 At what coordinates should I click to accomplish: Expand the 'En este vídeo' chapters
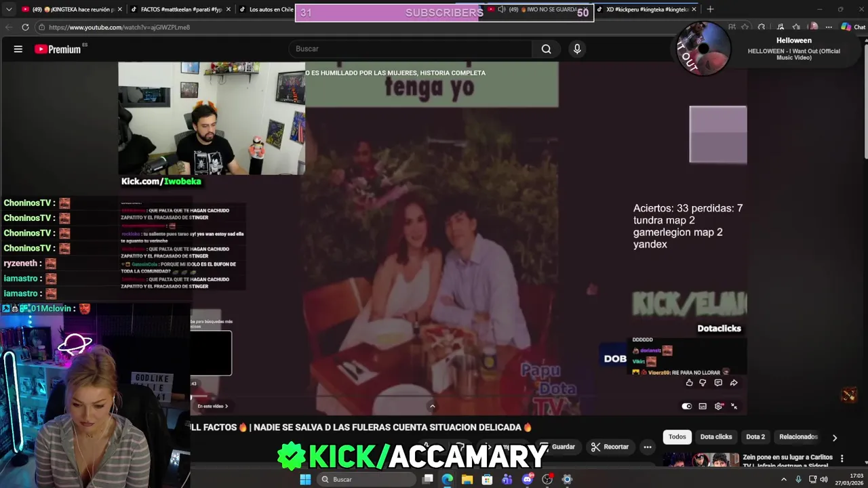coord(212,406)
